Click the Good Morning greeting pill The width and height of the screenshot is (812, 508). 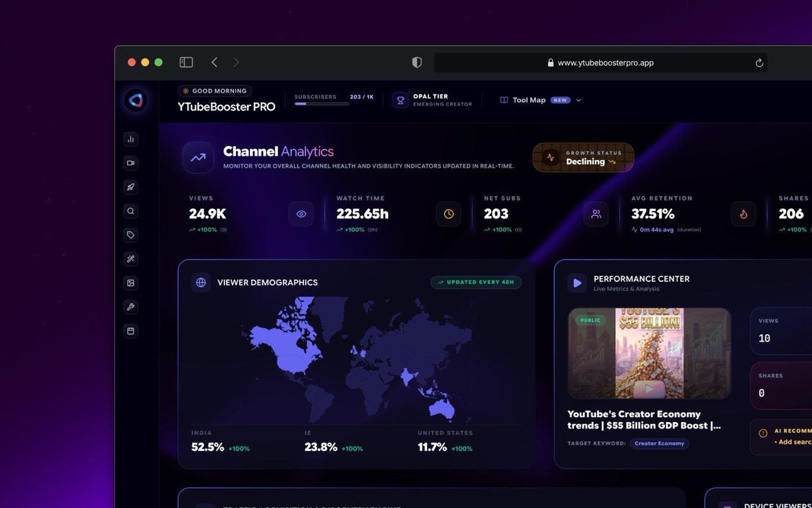[x=214, y=91]
